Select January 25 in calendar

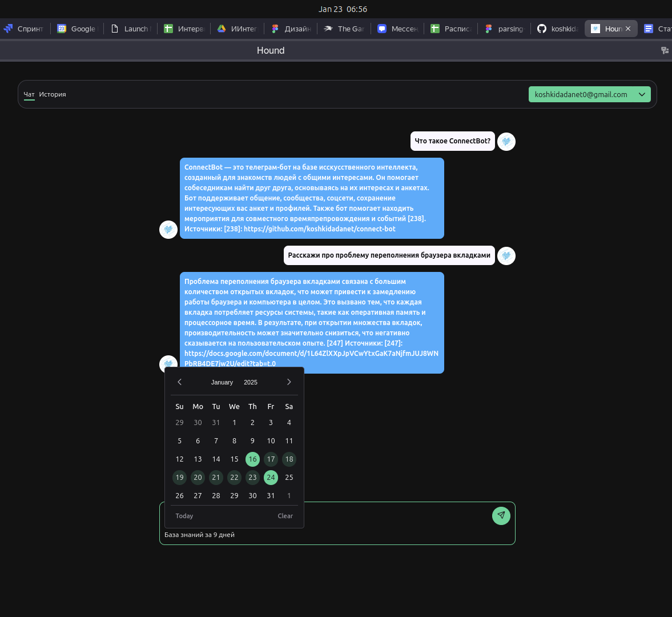[x=289, y=477]
